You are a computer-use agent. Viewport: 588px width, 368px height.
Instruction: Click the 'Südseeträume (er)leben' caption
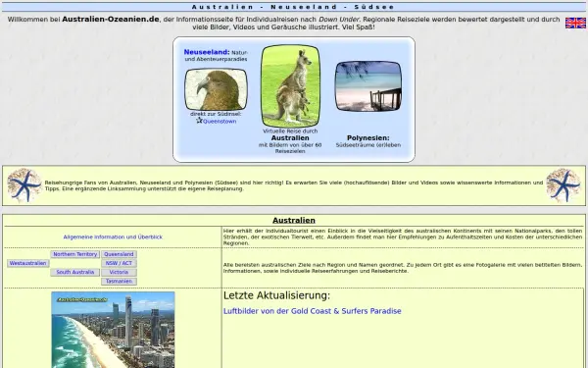pos(368,145)
